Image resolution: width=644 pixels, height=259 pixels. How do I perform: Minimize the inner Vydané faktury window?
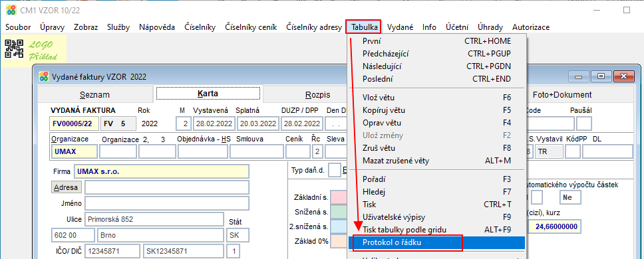point(579,76)
